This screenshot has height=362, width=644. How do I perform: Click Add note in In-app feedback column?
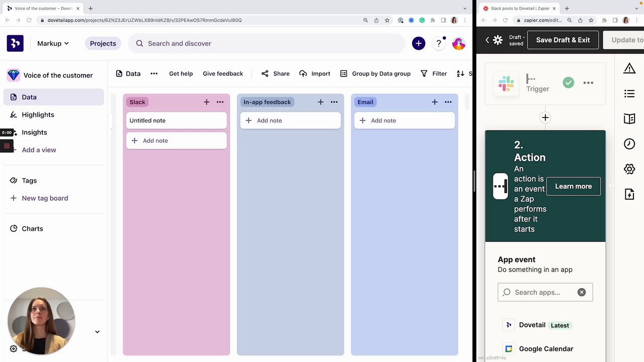coord(290,121)
